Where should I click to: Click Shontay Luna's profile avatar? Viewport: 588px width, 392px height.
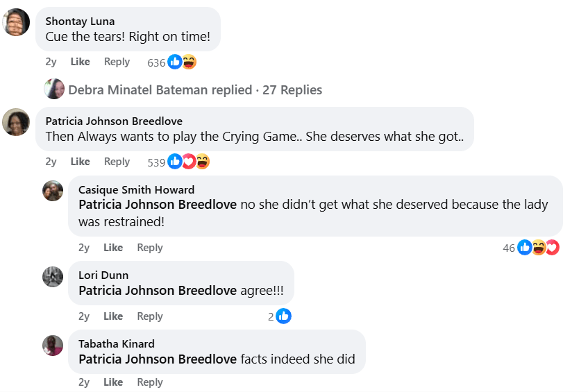point(16,23)
